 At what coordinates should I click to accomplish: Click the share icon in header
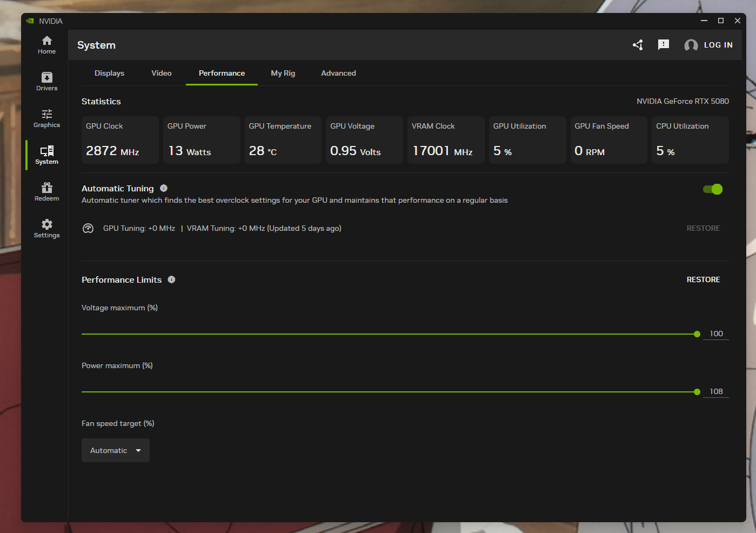click(638, 45)
